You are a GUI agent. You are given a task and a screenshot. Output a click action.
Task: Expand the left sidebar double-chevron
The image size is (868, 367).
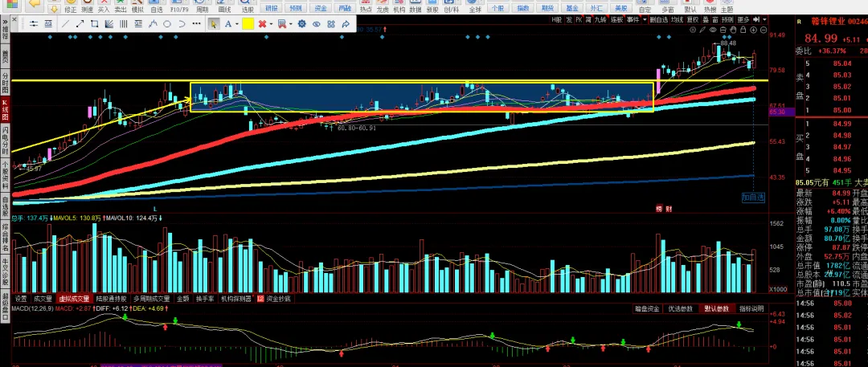click(5, 22)
